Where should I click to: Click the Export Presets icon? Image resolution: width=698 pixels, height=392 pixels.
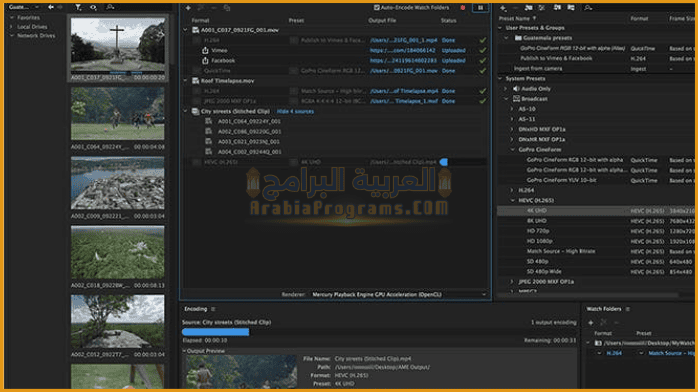pyautogui.click(x=571, y=8)
